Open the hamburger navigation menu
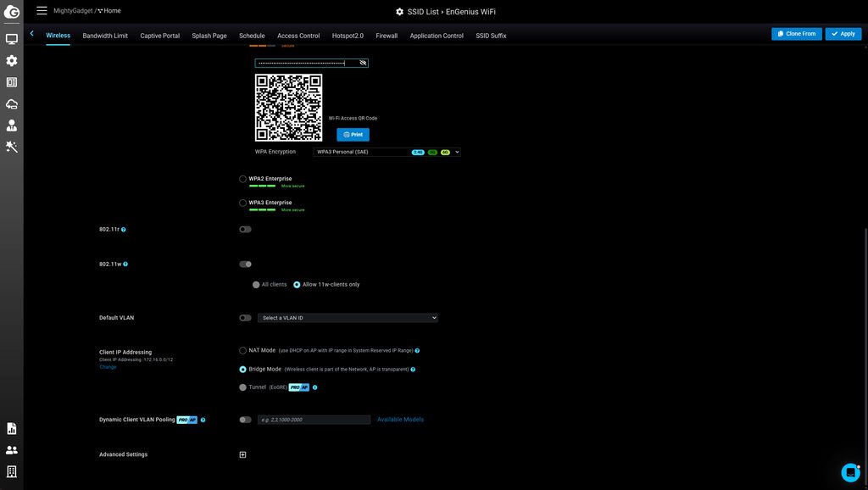 [42, 10]
